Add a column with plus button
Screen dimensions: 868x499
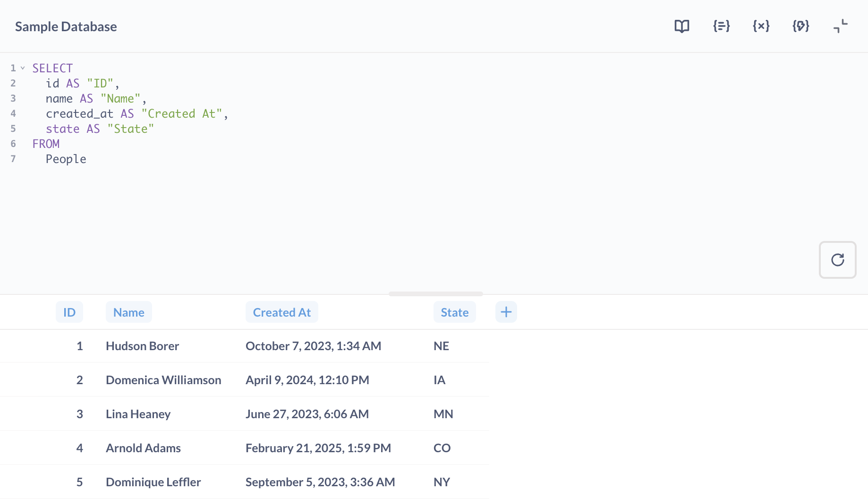[506, 312]
